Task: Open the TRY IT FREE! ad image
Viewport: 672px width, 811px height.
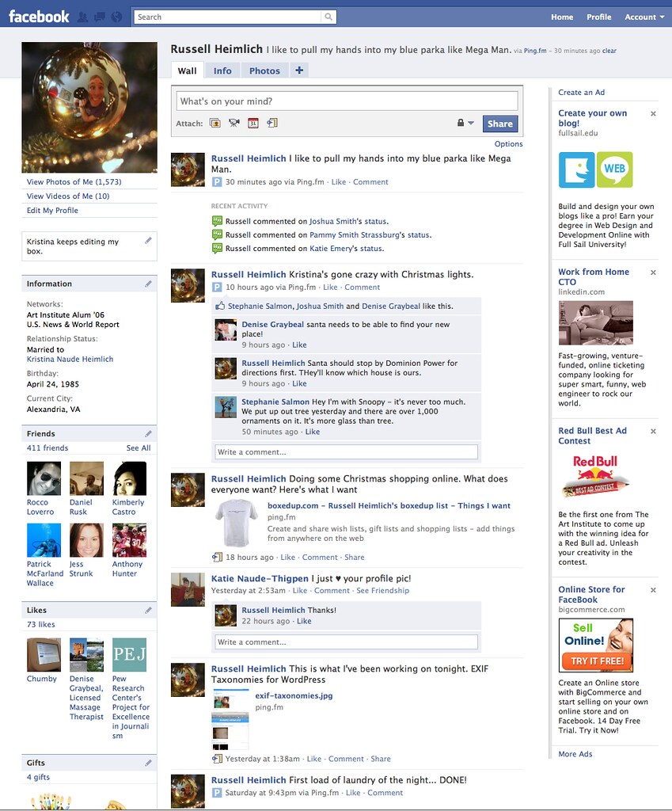Action: [x=595, y=645]
